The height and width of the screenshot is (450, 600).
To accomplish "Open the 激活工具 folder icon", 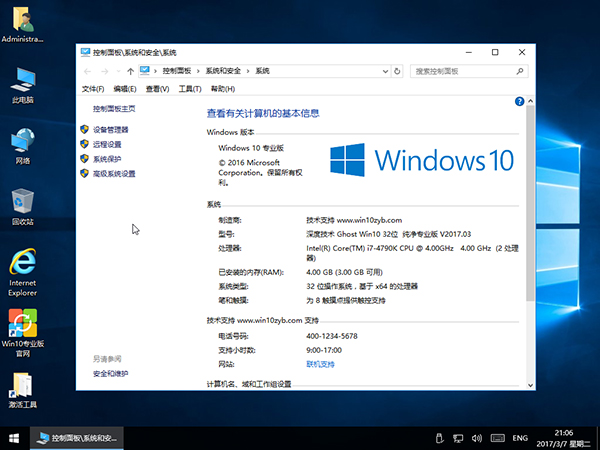I will click(23, 390).
